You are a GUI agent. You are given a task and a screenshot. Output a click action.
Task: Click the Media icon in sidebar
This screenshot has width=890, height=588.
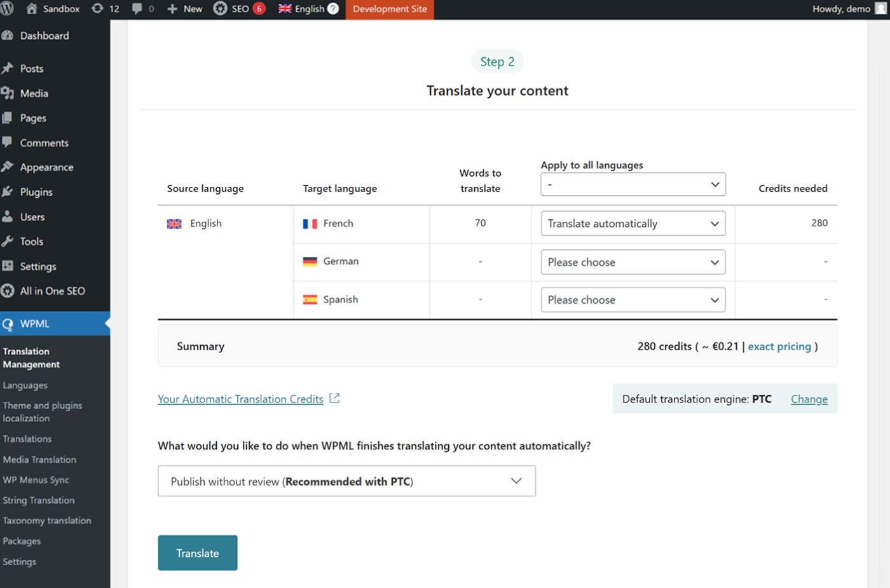point(8,93)
